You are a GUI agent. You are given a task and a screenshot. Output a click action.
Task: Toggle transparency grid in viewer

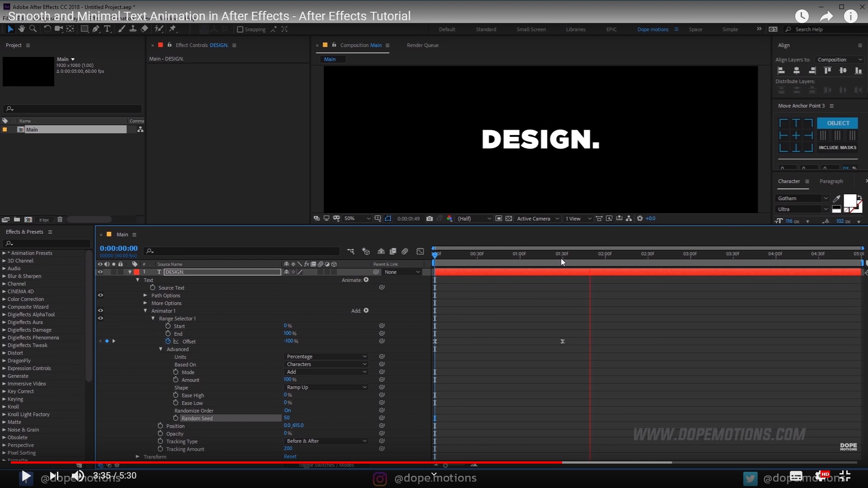coord(509,219)
